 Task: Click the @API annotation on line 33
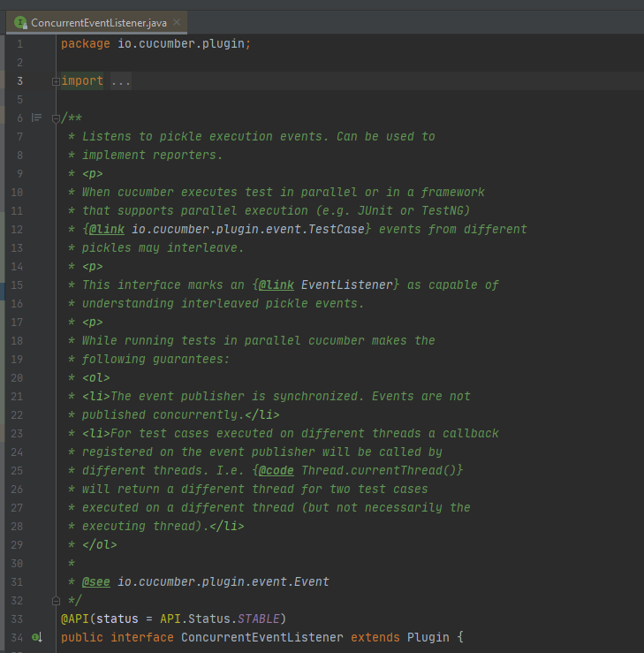tap(75, 619)
